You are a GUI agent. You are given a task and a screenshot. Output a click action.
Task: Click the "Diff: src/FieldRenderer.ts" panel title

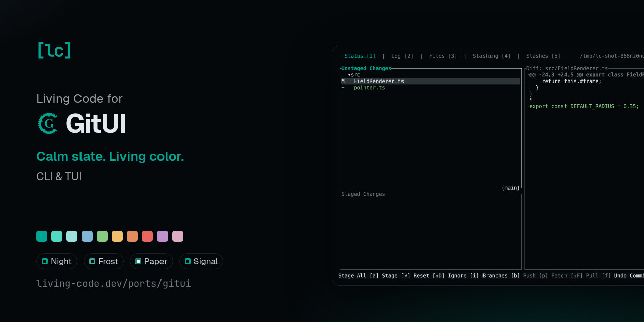pyautogui.click(x=567, y=68)
